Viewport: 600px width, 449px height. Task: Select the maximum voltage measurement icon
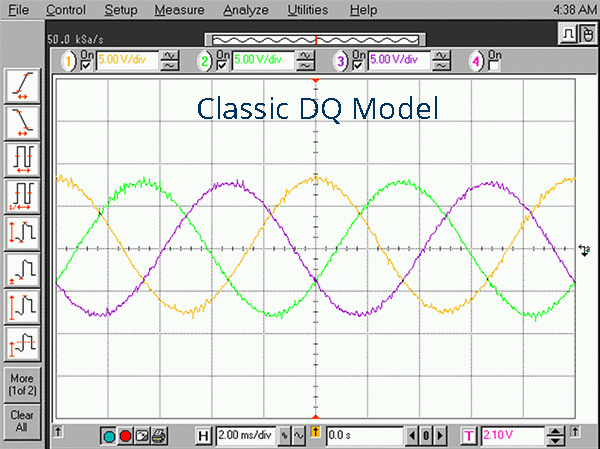point(22,307)
